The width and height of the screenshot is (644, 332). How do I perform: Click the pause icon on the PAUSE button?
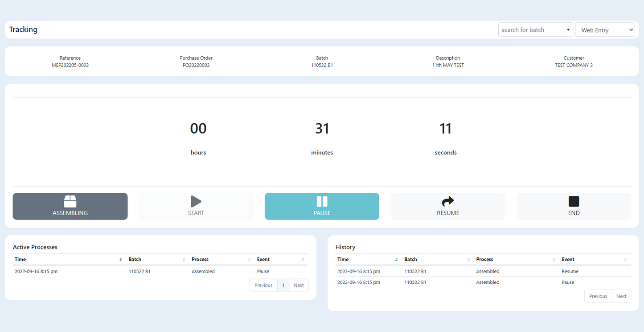tap(322, 201)
